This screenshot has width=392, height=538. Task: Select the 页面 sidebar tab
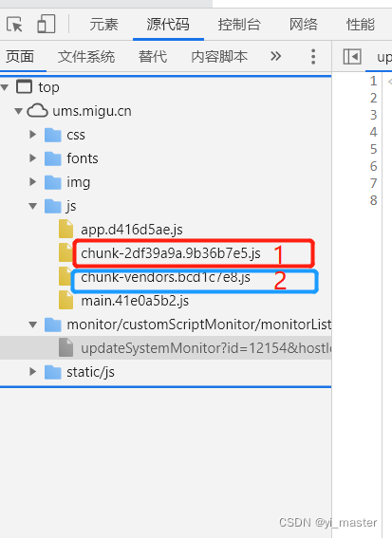click(x=20, y=57)
